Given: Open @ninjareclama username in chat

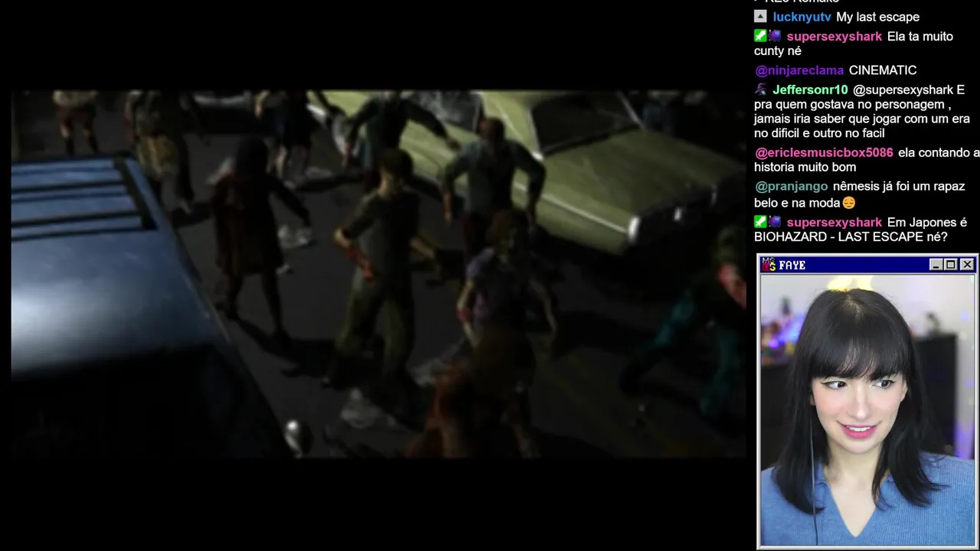Looking at the screenshot, I should [x=799, y=70].
